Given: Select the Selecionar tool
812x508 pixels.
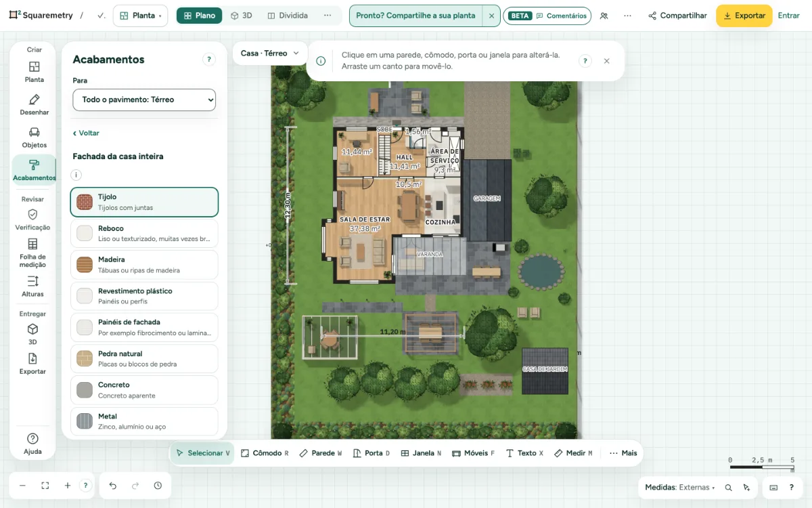Looking at the screenshot, I should point(203,453).
